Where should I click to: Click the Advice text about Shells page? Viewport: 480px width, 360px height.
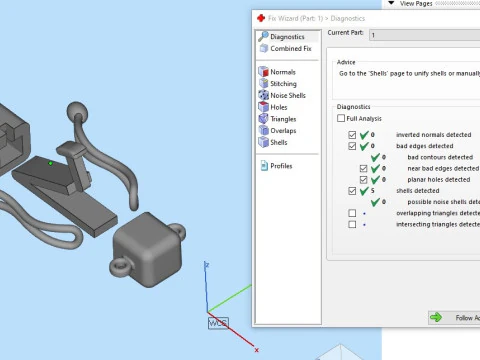point(409,73)
